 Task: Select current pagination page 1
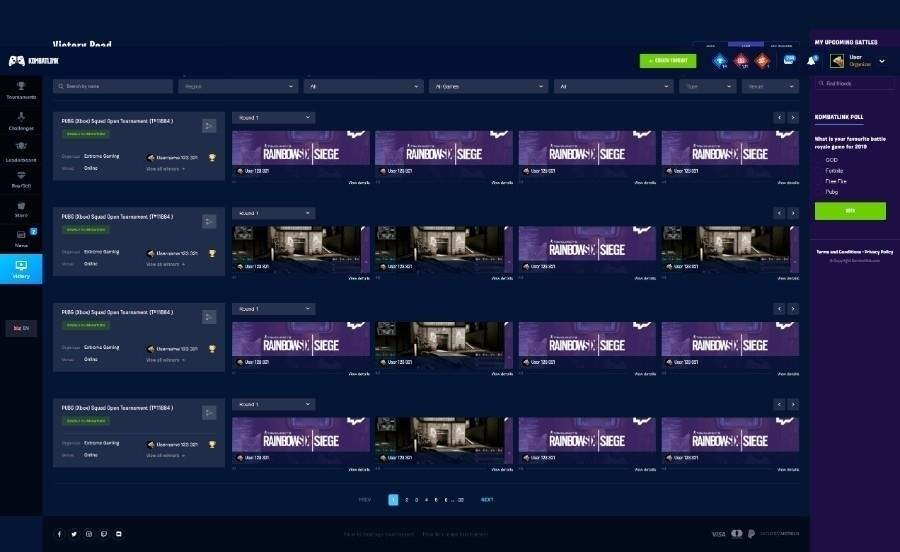tap(393, 500)
